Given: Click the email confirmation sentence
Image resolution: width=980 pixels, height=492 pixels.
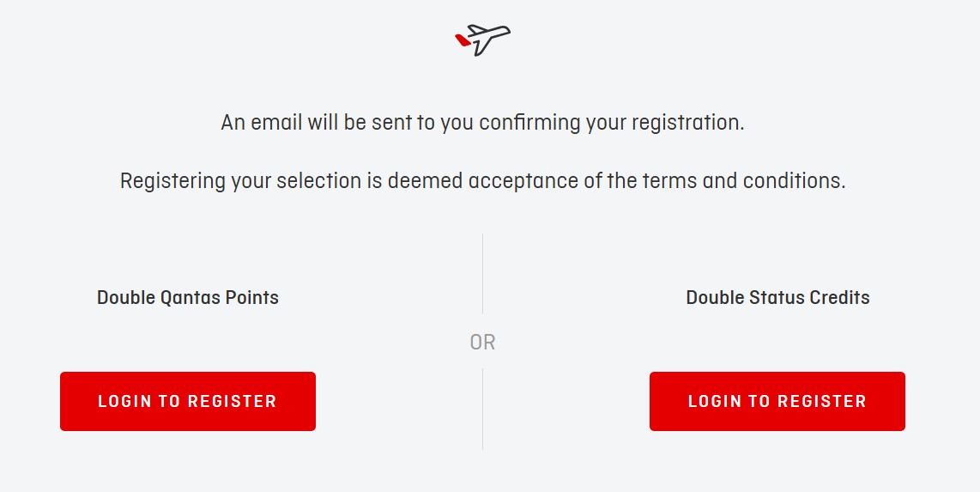Looking at the screenshot, I should [x=482, y=123].
